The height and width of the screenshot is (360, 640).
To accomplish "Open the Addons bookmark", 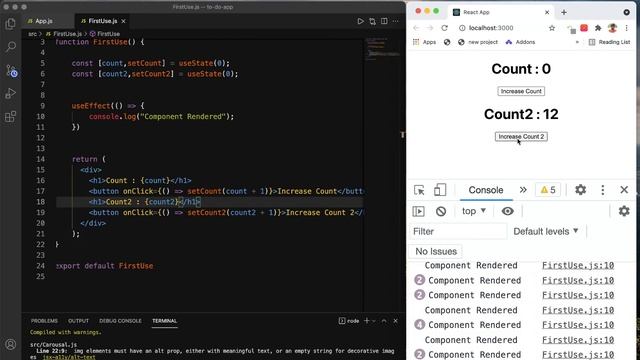I will click(520, 42).
